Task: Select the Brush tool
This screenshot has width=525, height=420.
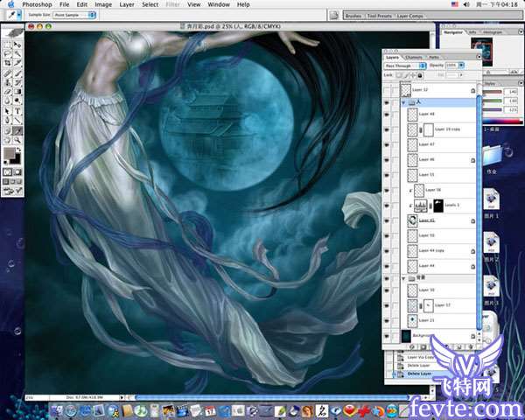Action: (17, 73)
